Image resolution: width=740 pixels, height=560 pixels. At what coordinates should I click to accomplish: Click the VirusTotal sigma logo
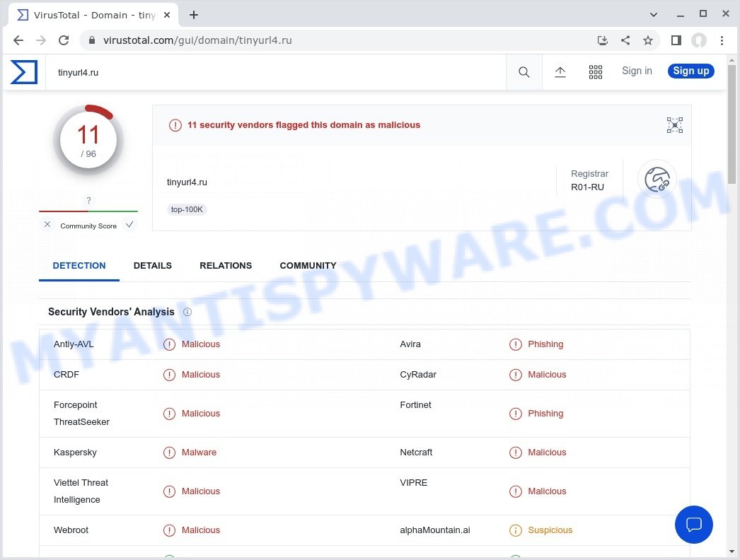point(23,72)
